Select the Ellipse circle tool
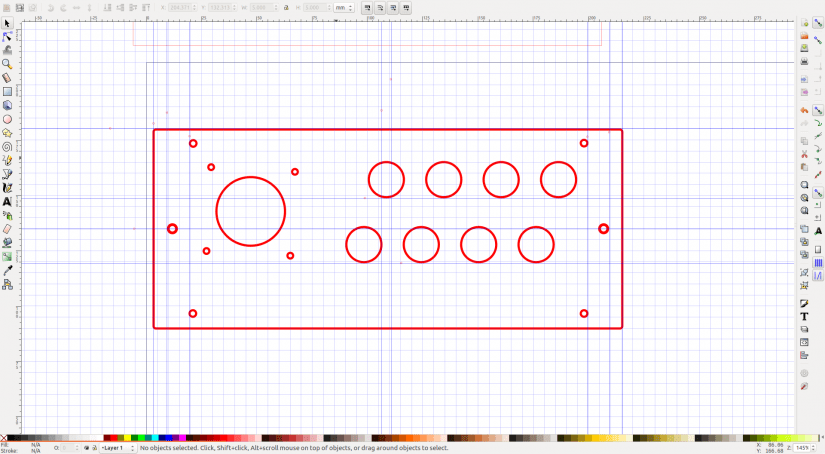Viewport: 825px width, 454px height. 7,119
